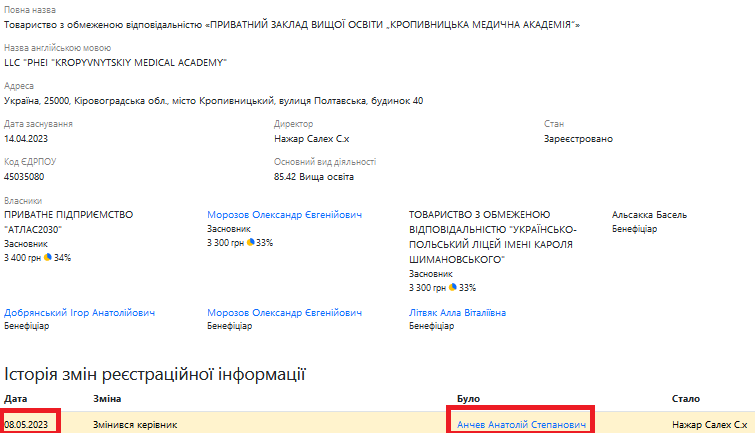
Task: Click the Зміна column header
Action: point(107,399)
